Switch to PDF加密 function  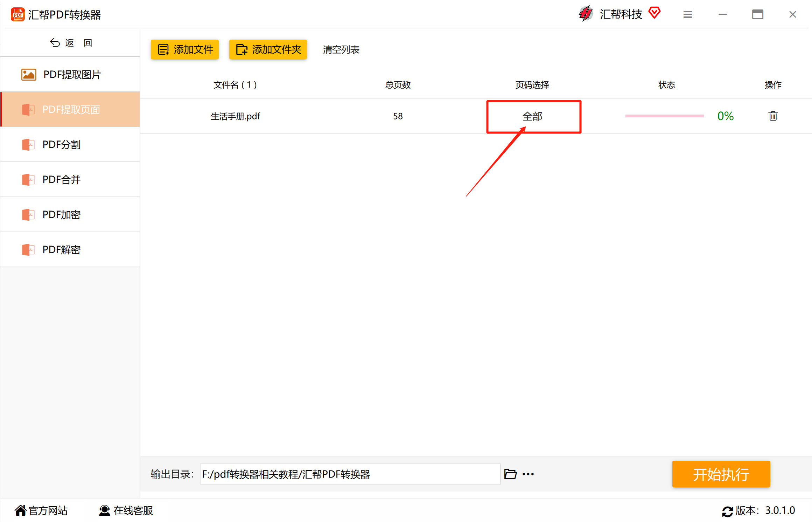[x=70, y=214]
